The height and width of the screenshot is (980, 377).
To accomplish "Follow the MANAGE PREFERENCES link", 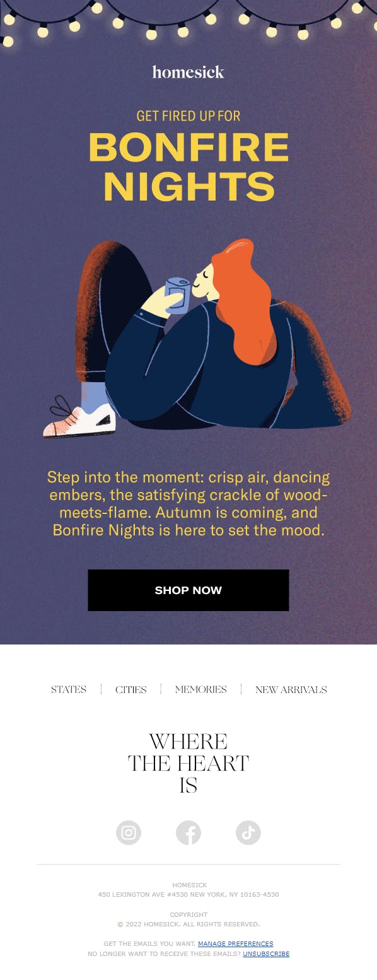I will click(x=236, y=944).
